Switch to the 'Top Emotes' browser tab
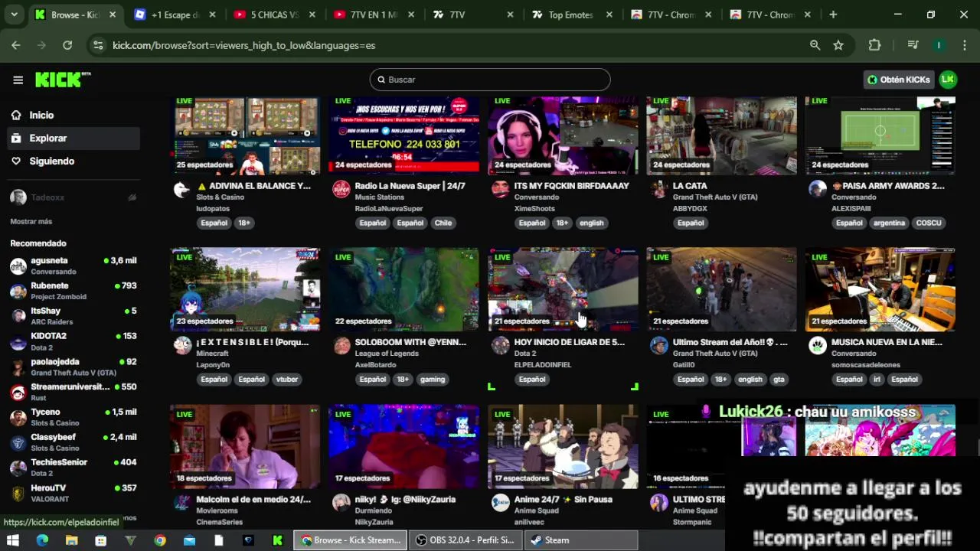Screen dimensions: 980x551 tap(571, 15)
